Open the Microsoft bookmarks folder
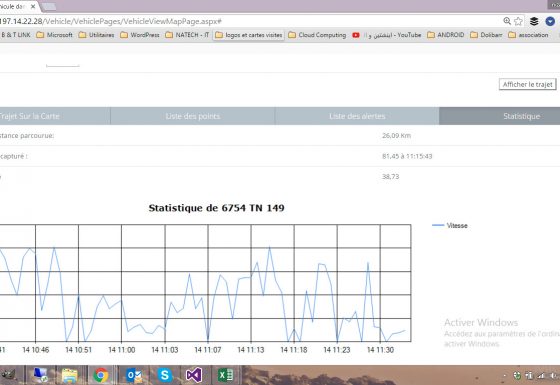Viewport: 560px width, 385px height. [55, 35]
